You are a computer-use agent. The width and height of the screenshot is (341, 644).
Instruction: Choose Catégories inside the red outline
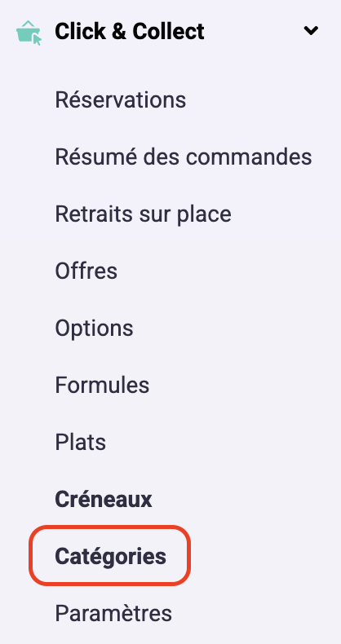[110, 556]
